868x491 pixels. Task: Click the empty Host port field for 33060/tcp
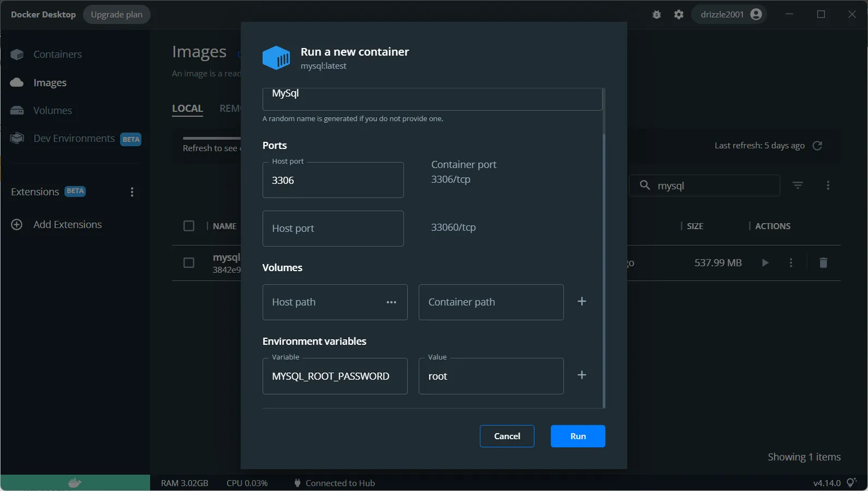coord(333,229)
